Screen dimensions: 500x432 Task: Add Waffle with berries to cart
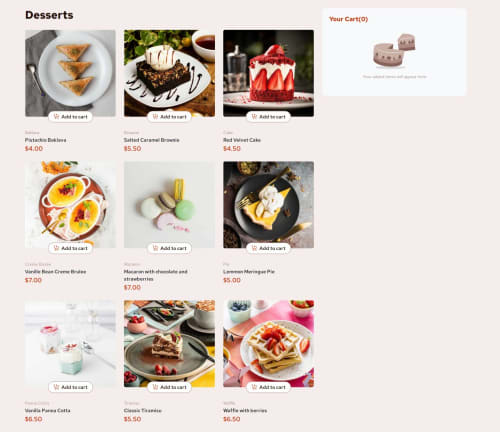click(x=268, y=387)
